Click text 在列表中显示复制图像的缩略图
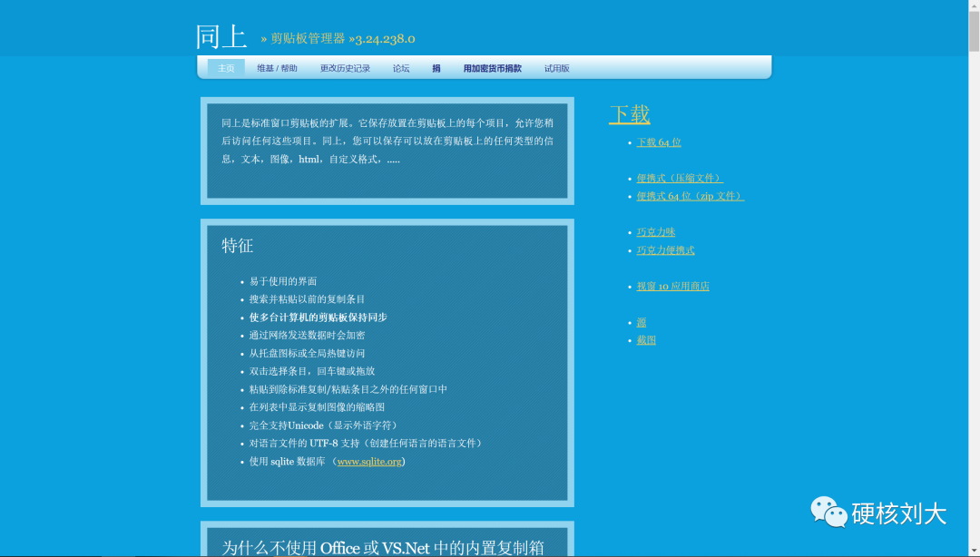The height and width of the screenshot is (557, 980). click(317, 407)
